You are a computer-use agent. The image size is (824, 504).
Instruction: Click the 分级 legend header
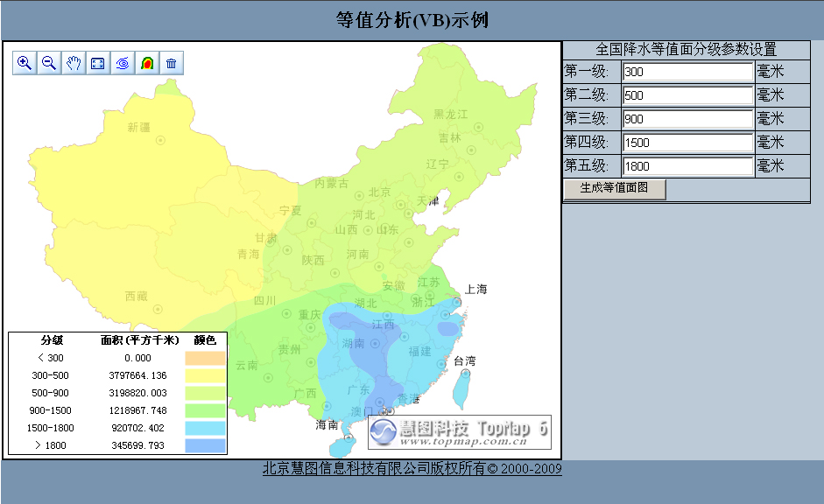[x=50, y=339]
